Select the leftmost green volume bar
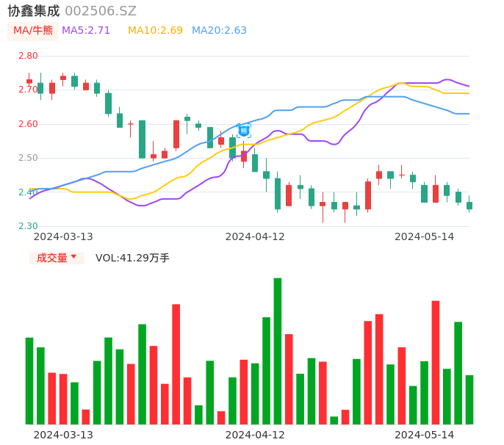This screenshot has height=445, width=504. [x=29, y=380]
